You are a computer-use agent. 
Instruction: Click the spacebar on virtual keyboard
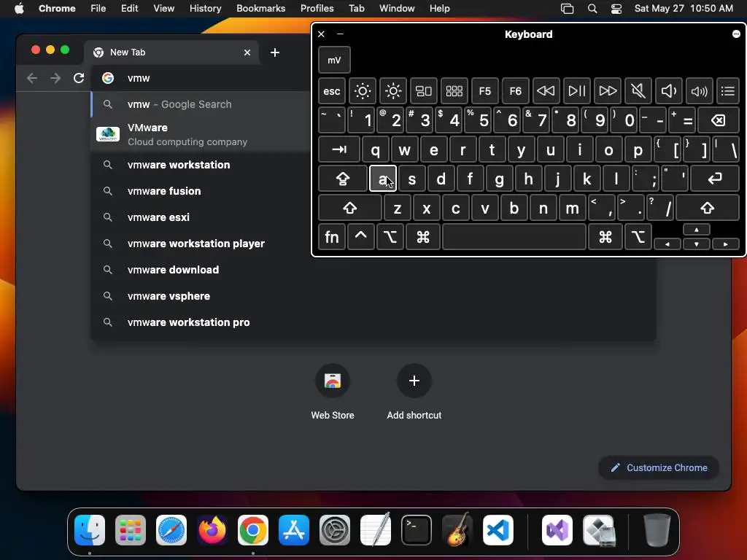(514, 237)
